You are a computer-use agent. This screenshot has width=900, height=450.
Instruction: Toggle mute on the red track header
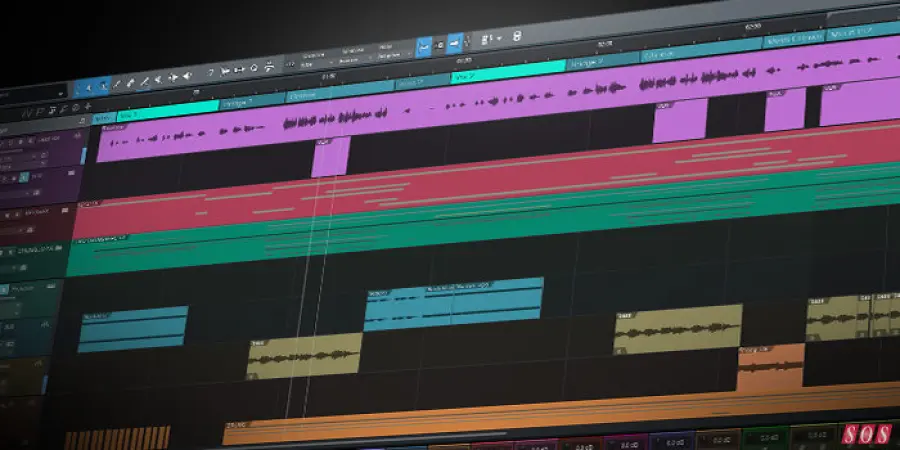pos(7,215)
